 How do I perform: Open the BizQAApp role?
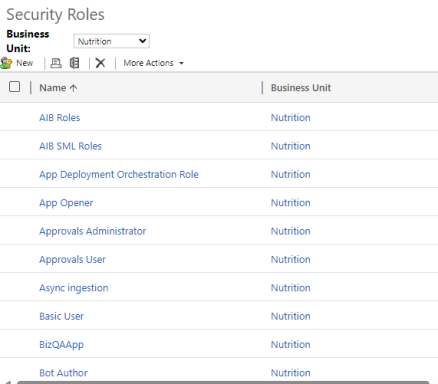61,345
